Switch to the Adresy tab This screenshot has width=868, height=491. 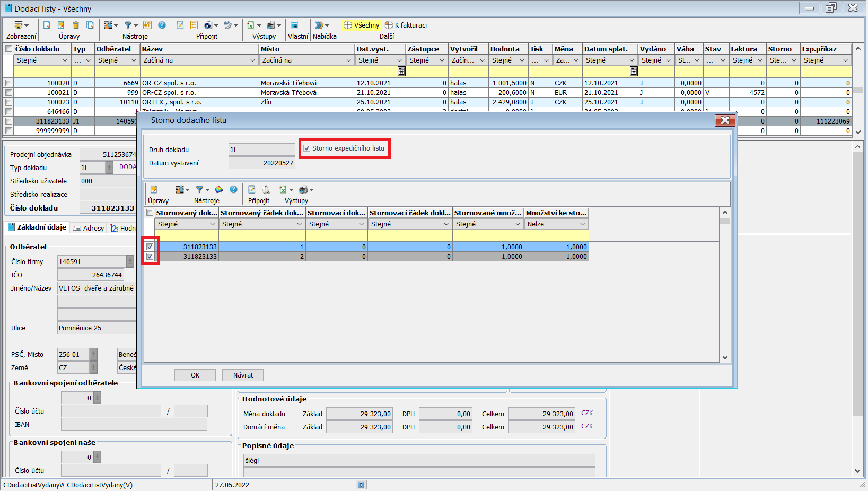coord(89,228)
